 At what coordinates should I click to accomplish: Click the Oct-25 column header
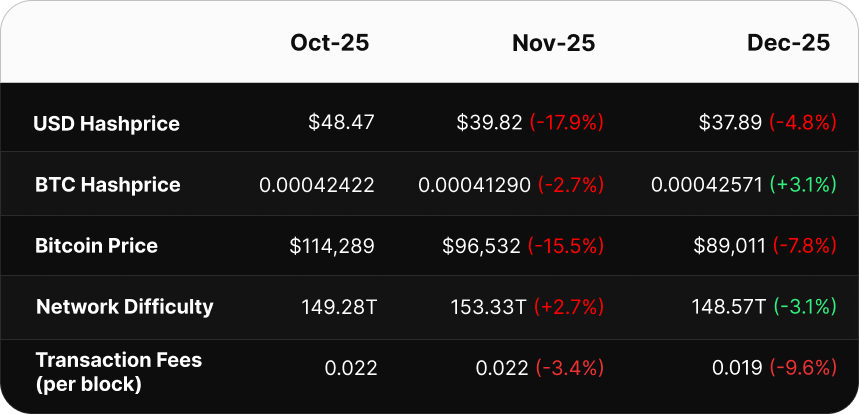pyautogui.click(x=329, y=43)
